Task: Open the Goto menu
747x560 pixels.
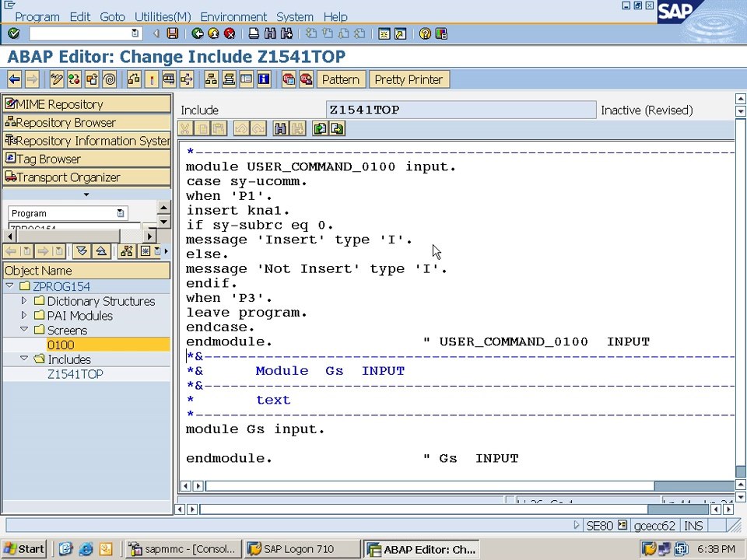Action: pyautogui.click(x=112, y=16)
